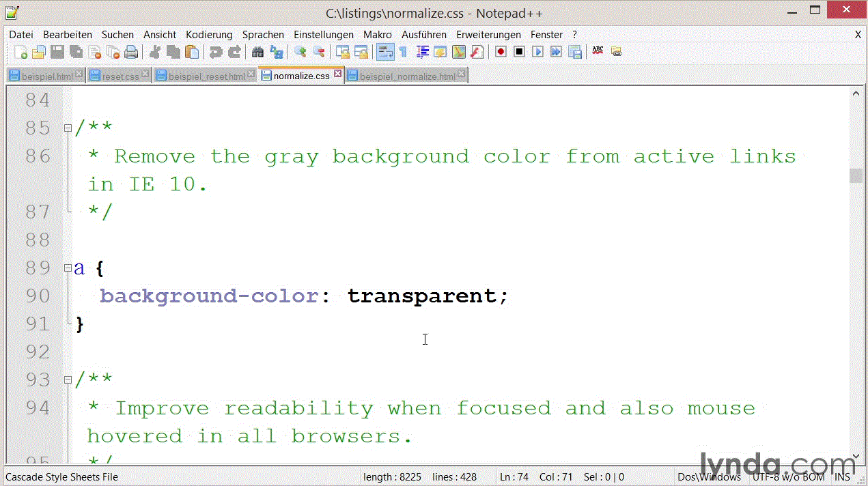Image resolution: width=868 pixels, height=486 pixels.
Task: Open the Sprachen menu
Action: point(263,34)
